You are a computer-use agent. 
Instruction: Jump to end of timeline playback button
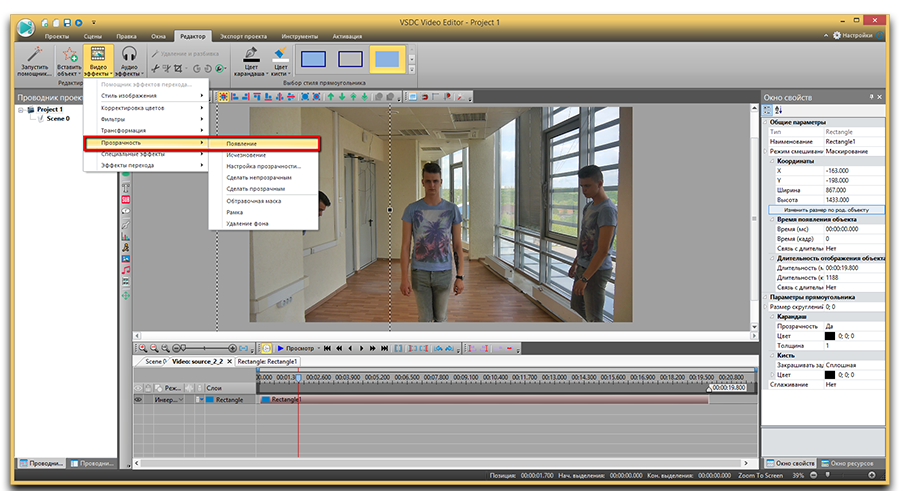click(x=385, y=348)
